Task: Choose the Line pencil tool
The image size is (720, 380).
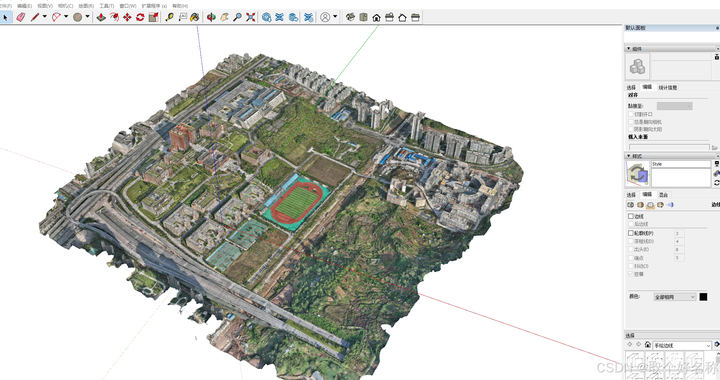Action: coord(35,17)
